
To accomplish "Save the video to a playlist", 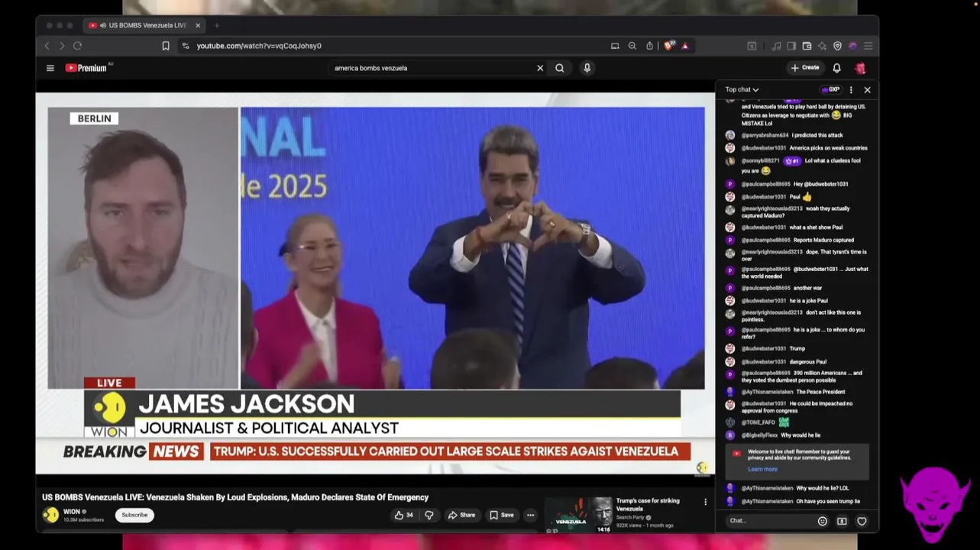I will tap(502, 515).
